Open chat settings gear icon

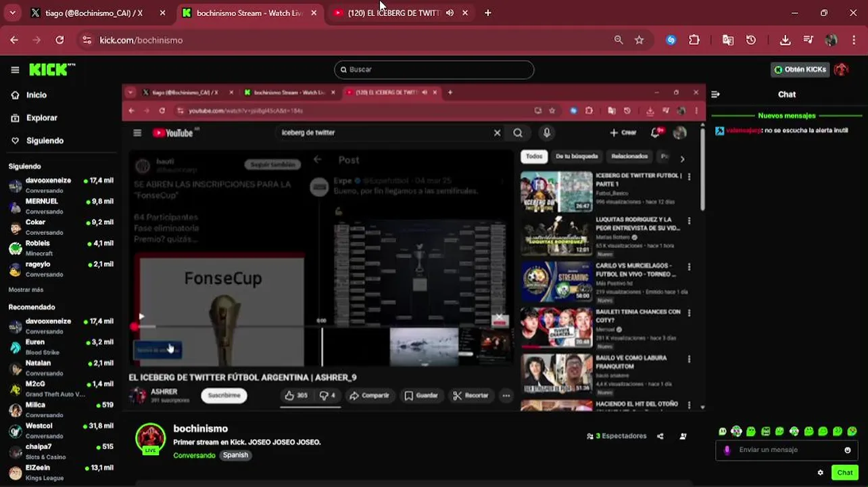click(x=821, y=473)
